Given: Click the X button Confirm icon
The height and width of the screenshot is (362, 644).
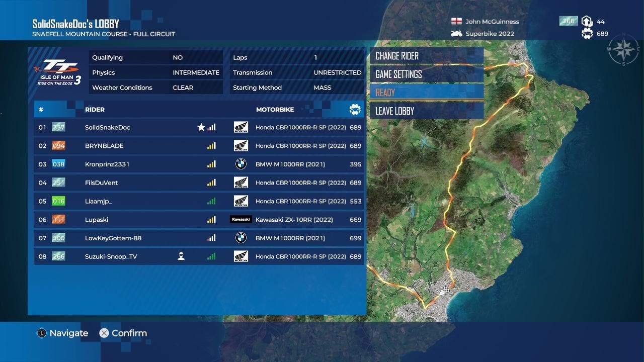Looking at the screenshot, I should [x=104, y=333].
